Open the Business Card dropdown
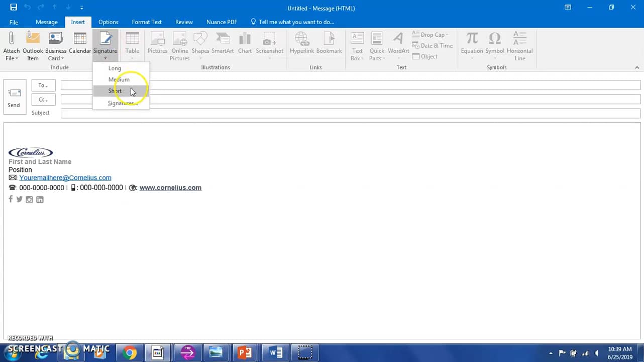Screen dimensions: 644x362 coord(56,46)
